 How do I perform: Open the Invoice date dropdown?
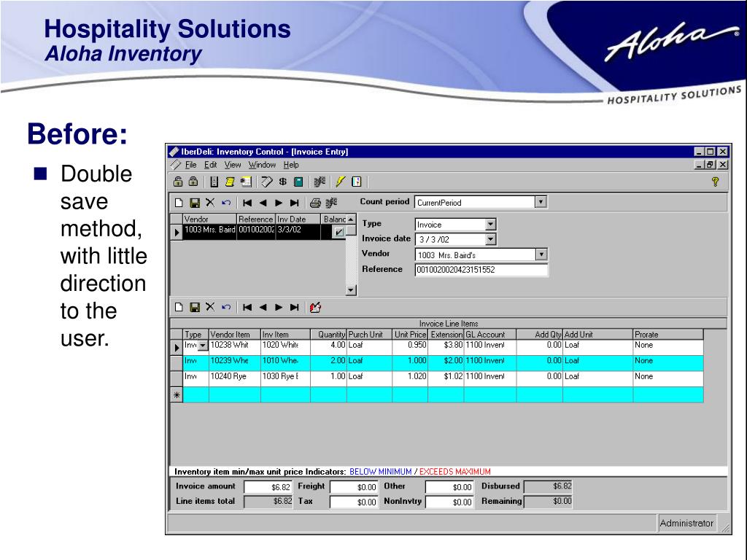point(491,239)
